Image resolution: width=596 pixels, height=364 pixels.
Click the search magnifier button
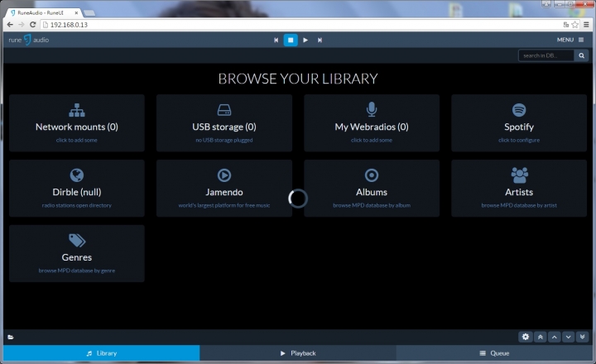(582, 55)
